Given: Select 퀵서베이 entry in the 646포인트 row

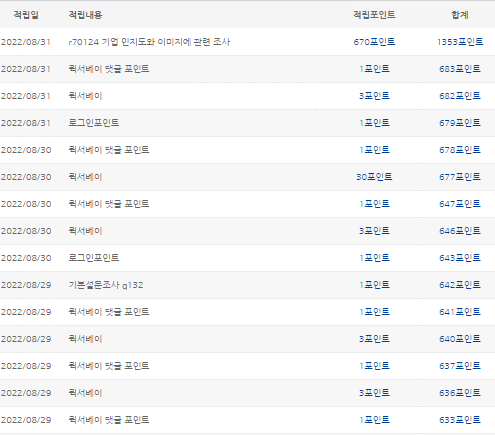Looking at the screenshot, I should pos(85,231).
